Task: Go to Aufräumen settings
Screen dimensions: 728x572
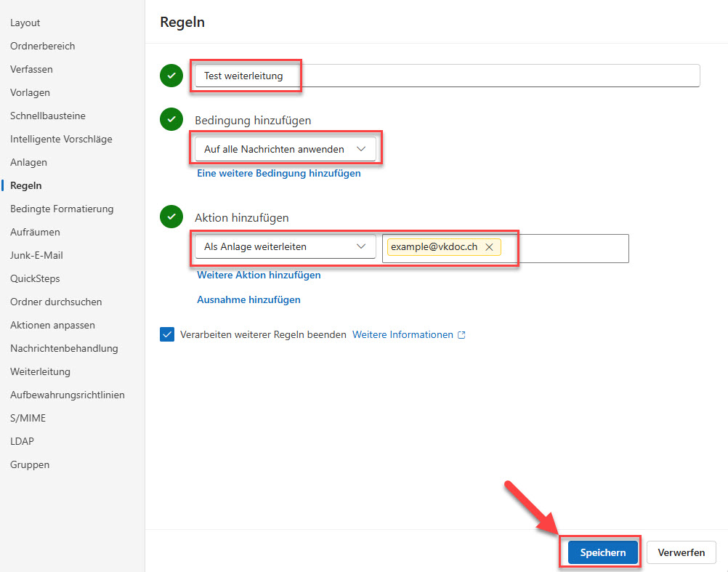Action: coord(35,232)
